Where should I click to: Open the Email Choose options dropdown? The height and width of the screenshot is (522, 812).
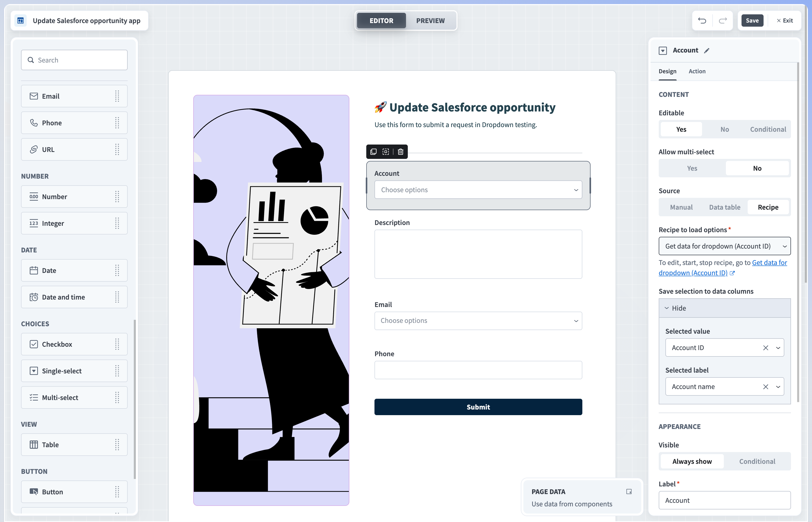[x=478, y=321]
